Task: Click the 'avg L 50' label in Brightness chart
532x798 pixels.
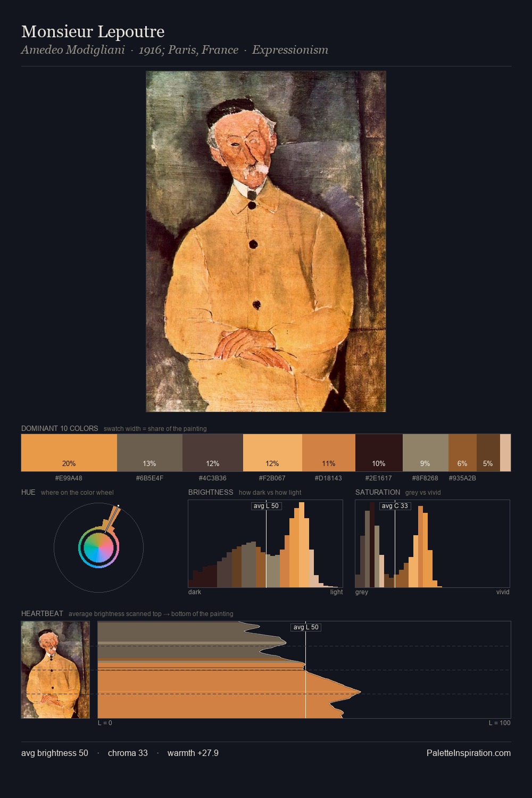Action: coord(266,506)
